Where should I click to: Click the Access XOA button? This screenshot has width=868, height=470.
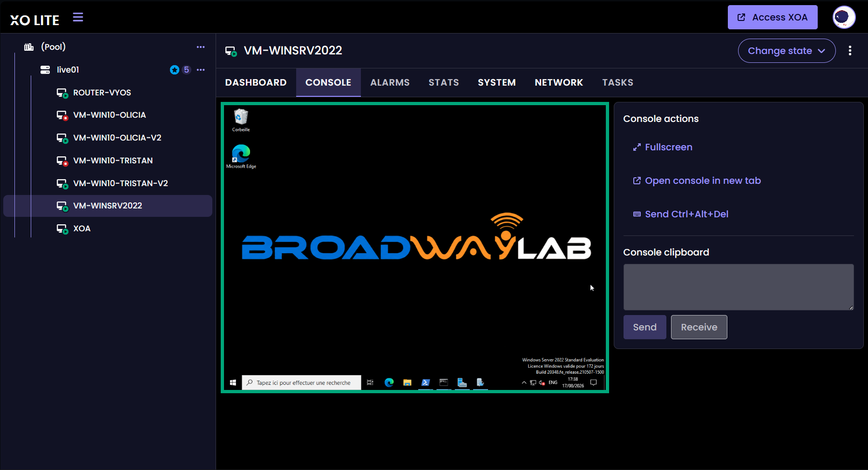click(772, 17)
